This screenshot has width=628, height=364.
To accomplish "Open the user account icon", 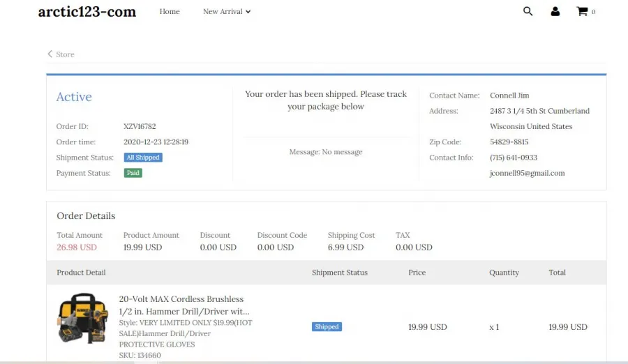I will pyautogui.click(x=555, y=11).
